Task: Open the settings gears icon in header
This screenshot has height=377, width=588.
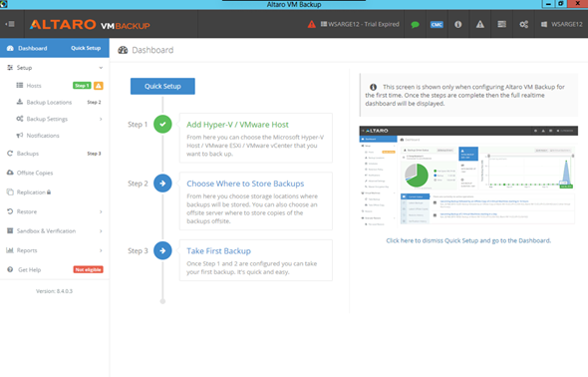Action: click(x=524, y=24)
